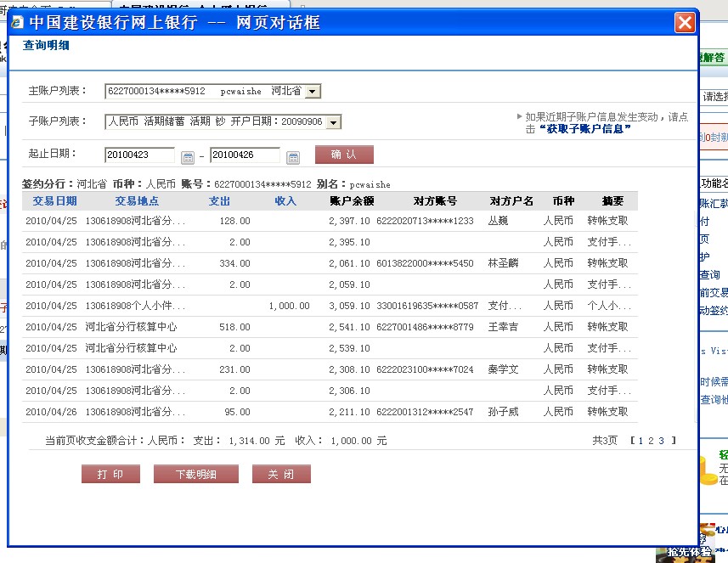Expand the 主账户列表 dropdown

[313, 92]
